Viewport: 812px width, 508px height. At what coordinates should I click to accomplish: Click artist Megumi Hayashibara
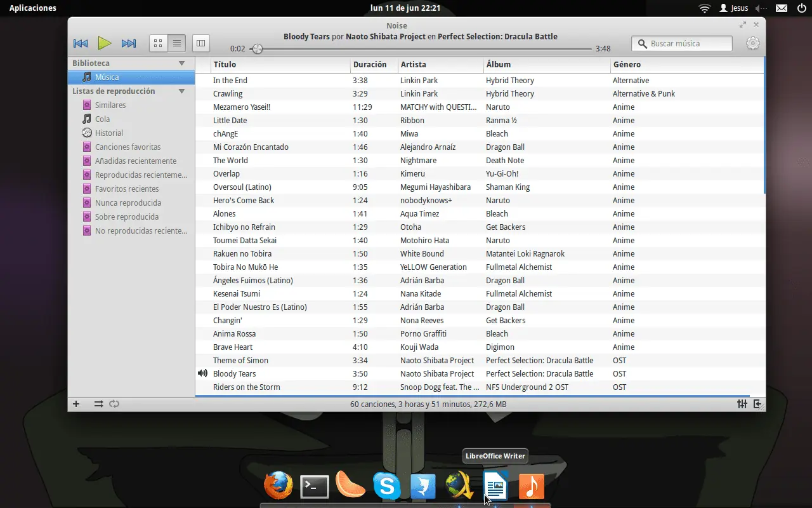pos(435,187)
